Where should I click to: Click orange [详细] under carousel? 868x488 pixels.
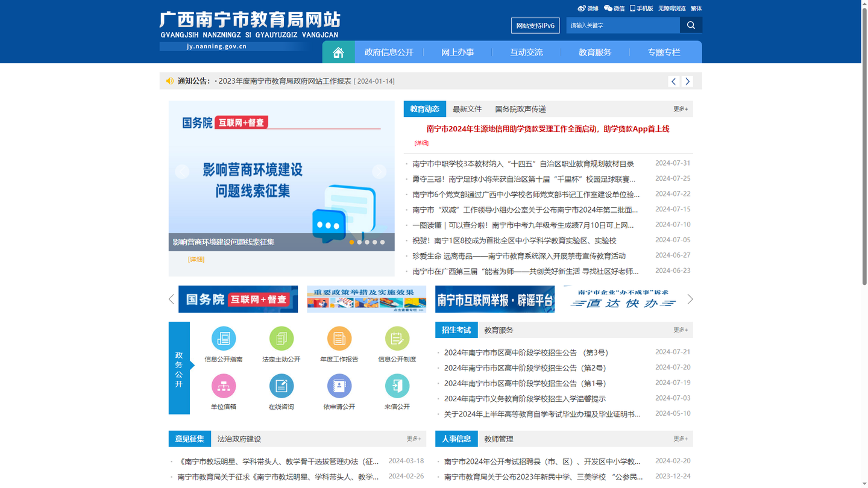pos(196,260)
